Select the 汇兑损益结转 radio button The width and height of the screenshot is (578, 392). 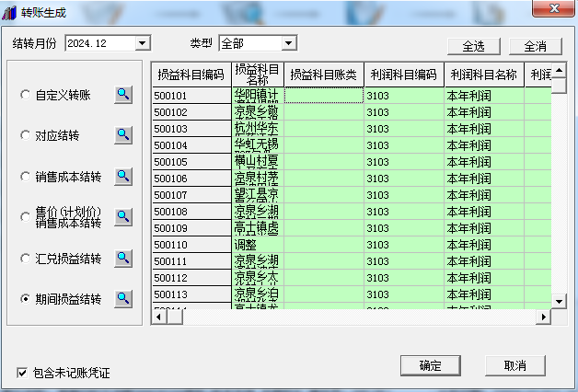point(25,259)
